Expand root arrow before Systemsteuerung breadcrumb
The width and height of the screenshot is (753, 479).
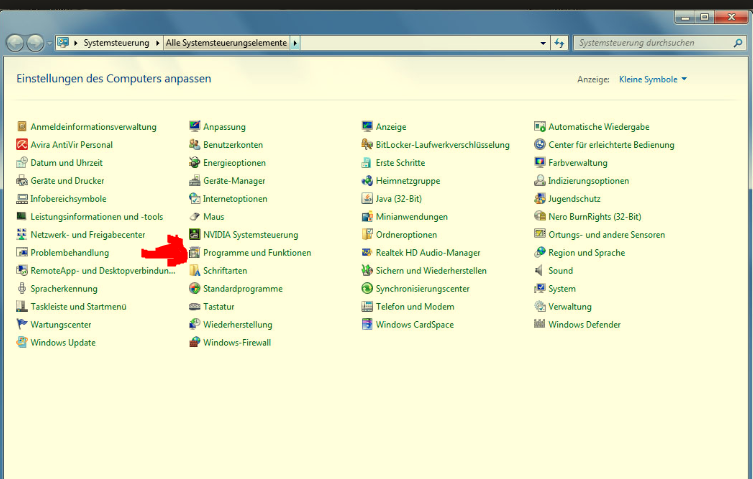75,43
